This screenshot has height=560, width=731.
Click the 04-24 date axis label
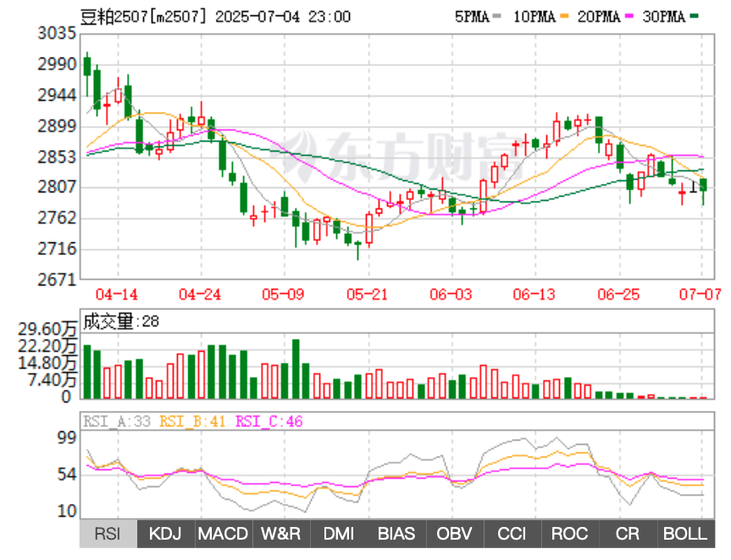(x=200, y=294)
